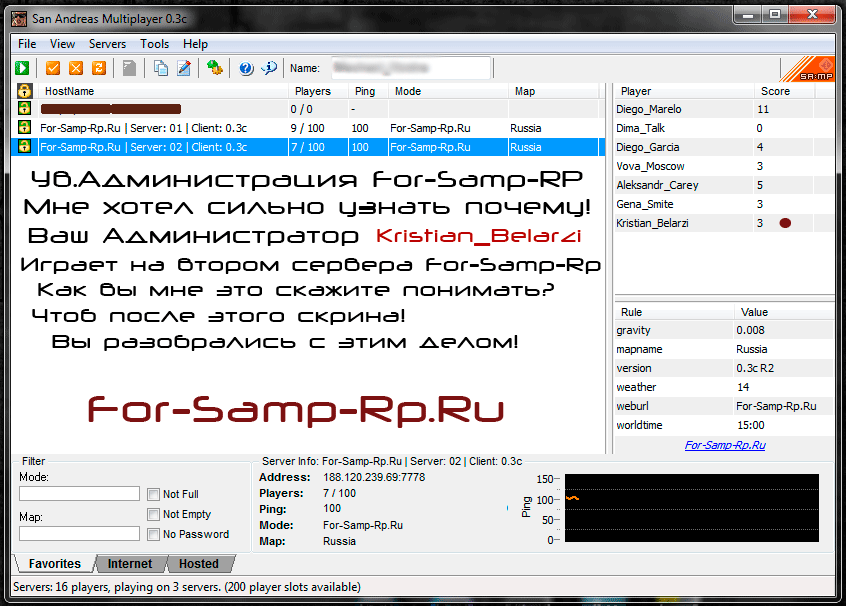Open the File menu
The image size is (846, 606).
pos(27,44)
